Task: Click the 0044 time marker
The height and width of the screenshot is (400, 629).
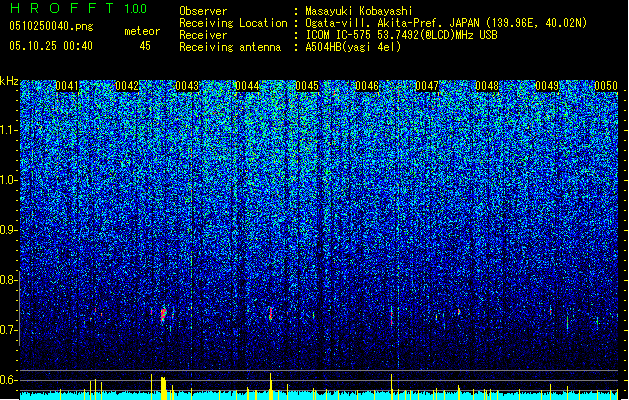Action: coord(247,86)
